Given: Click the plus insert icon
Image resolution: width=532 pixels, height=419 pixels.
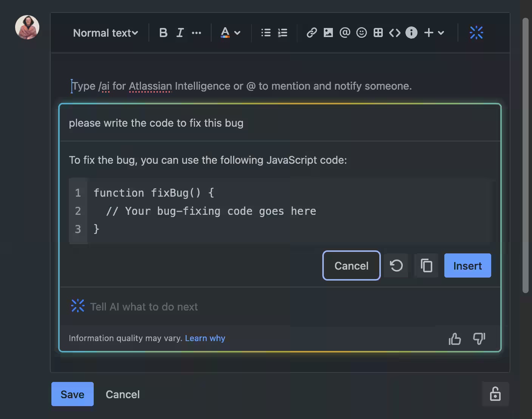Looking at the screenshot, I should (x=429, y=33).
